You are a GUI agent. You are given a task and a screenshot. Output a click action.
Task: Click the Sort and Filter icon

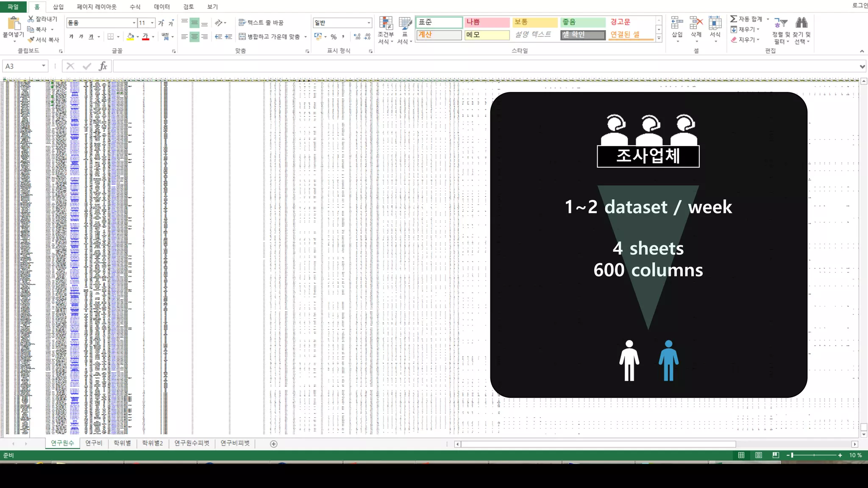click(780, 23)
